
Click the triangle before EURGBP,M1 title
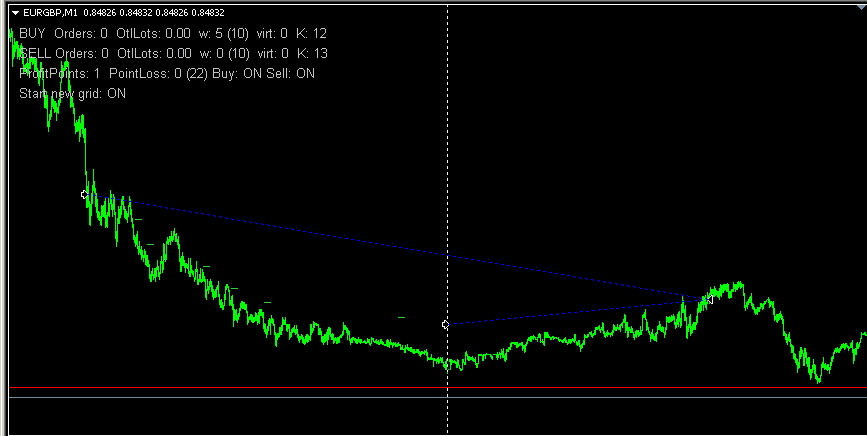pos(15,13)
